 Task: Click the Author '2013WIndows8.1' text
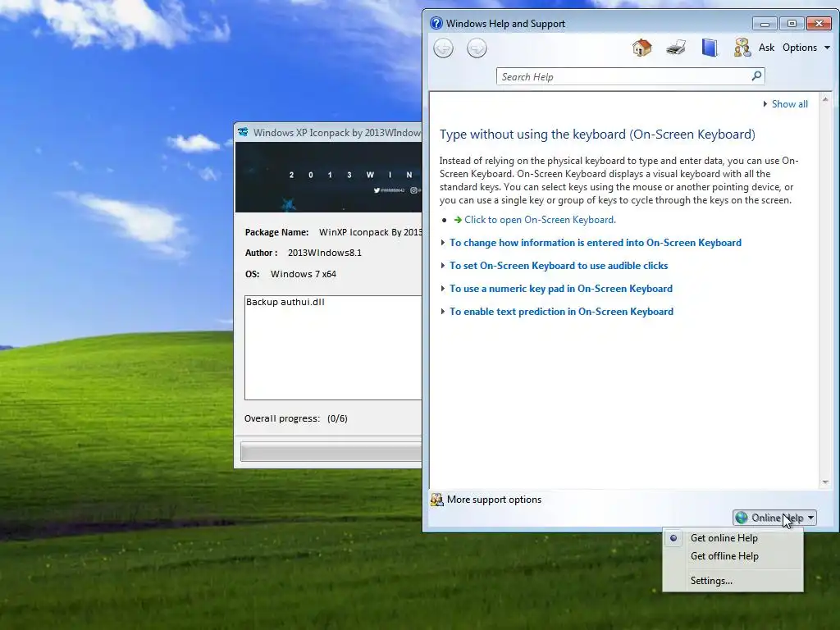tap(325, 253)
